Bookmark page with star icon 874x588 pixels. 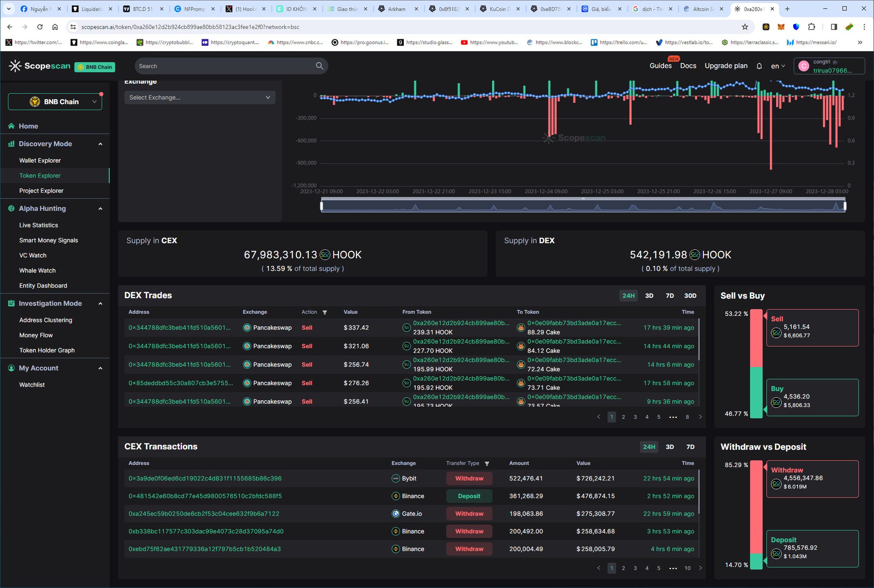click(x=745, y=27)
